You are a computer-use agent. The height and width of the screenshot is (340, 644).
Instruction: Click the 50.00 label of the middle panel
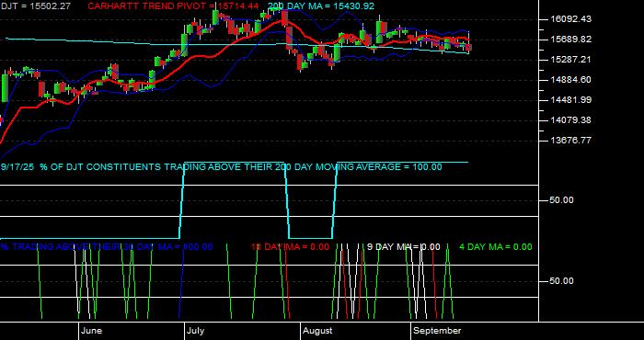click(562, 200)
